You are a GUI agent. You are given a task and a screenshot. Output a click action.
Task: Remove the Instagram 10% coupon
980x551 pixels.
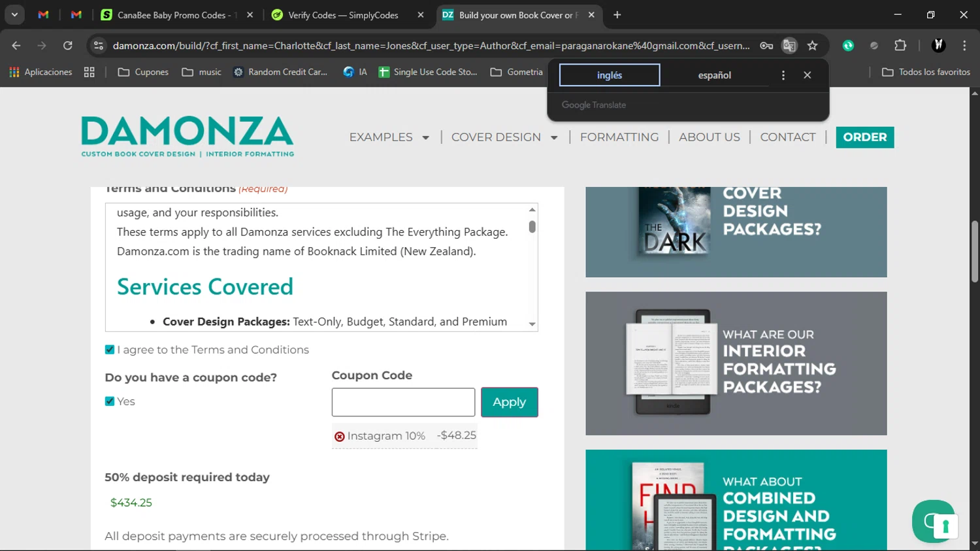pos(339,437)
